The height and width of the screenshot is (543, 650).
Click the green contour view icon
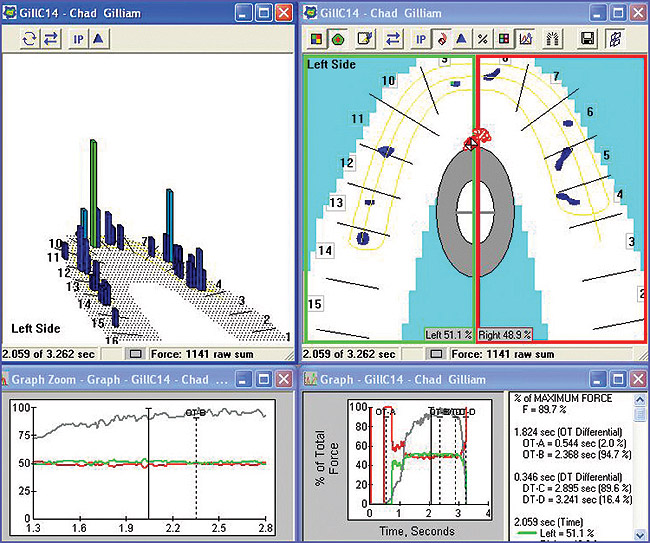pyautogui.click(x=337, y=40)
